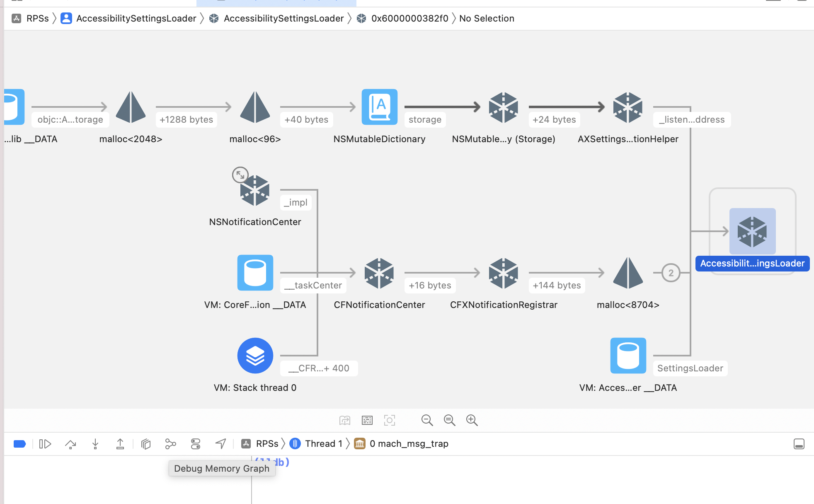This screenshot has width=814, height=504.
Task: Expand NSNotificationCenter node references
Action: pyautogui.click(x=240, y=175)
